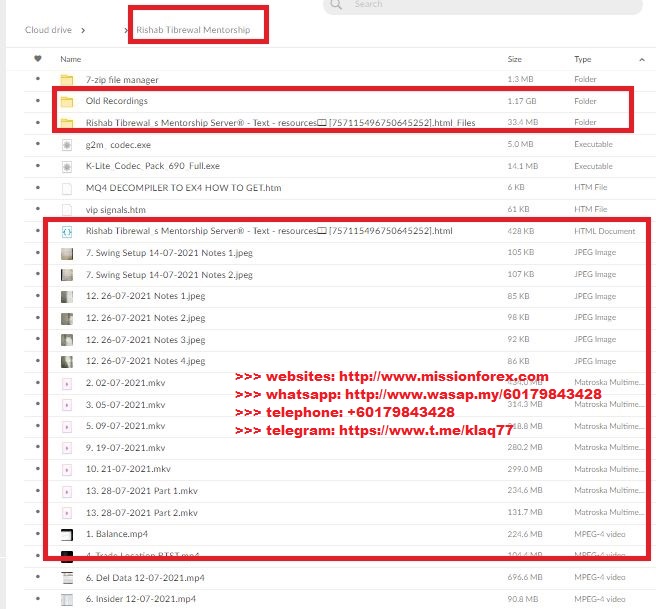Toggle favourite dot for vip signals.htm
The width and height of the screenshot is (656, 609).
[38, 209]
